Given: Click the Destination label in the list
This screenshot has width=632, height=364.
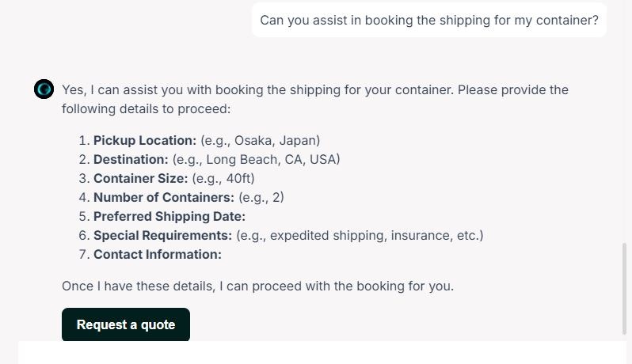Looking at the screenshot, I should click(x=131, y=159).
